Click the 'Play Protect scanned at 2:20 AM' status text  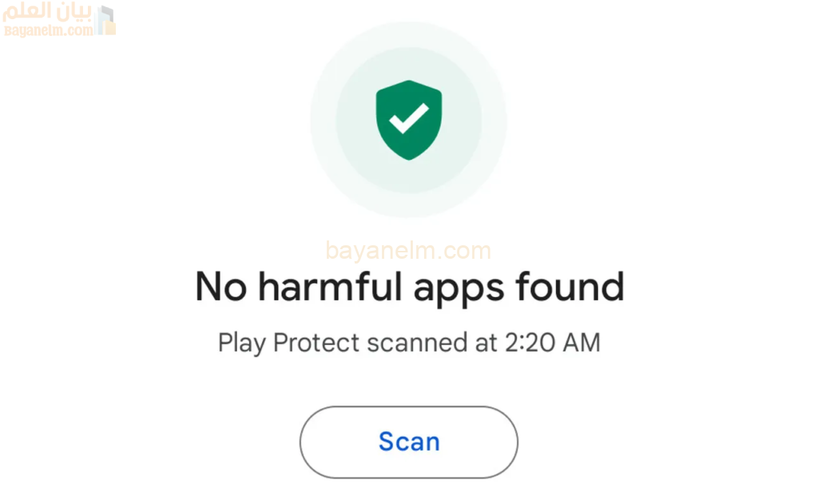(410, 343)
